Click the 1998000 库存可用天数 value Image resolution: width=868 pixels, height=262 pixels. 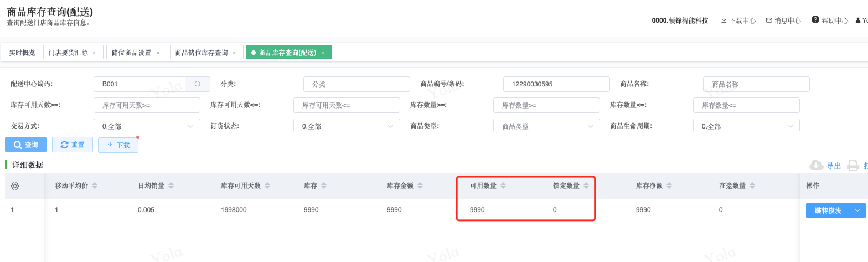click(234, 210)
